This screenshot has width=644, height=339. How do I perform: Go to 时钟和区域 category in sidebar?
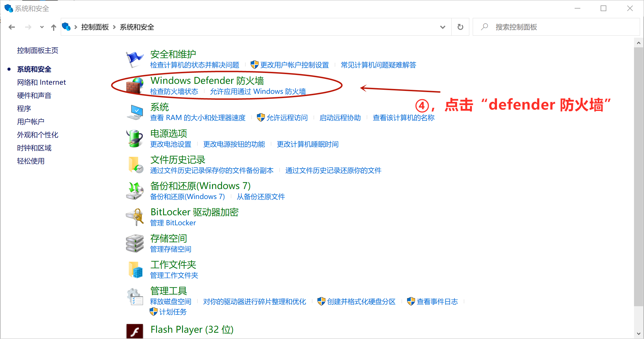[x=34, y=148]
